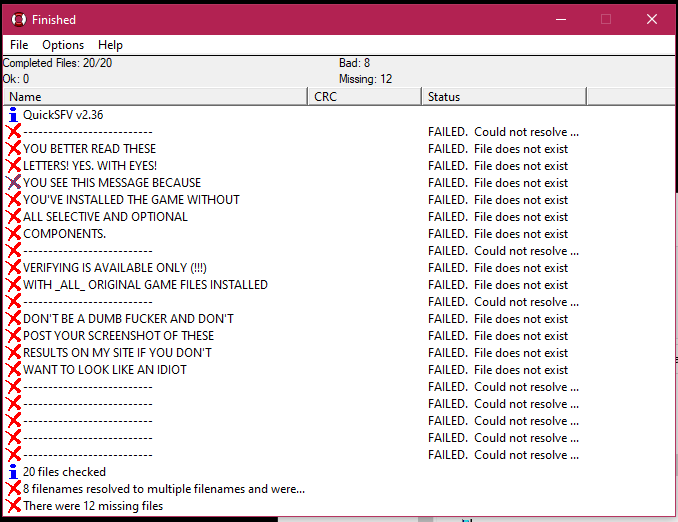Select the VERIFYING IS AVAILABLE ONLY (!!!) entry
Screen dimensions: 678x522
click(x=114, y=268)
